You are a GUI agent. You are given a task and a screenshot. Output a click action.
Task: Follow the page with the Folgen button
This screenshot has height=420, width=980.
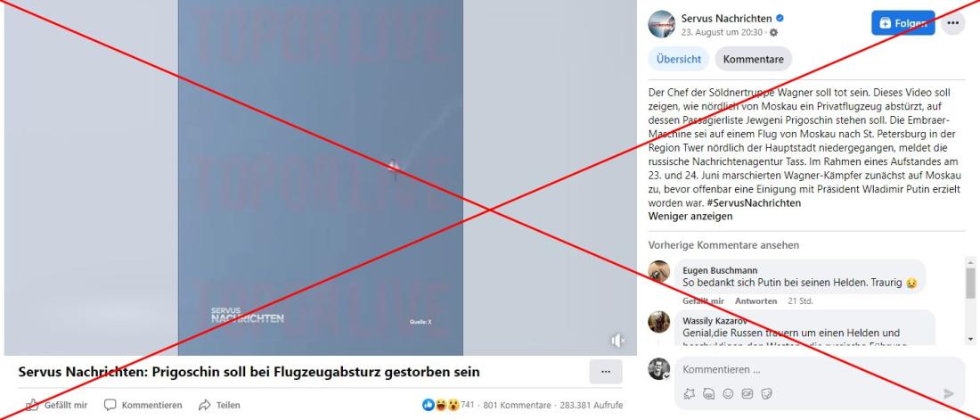pos(903,23)
